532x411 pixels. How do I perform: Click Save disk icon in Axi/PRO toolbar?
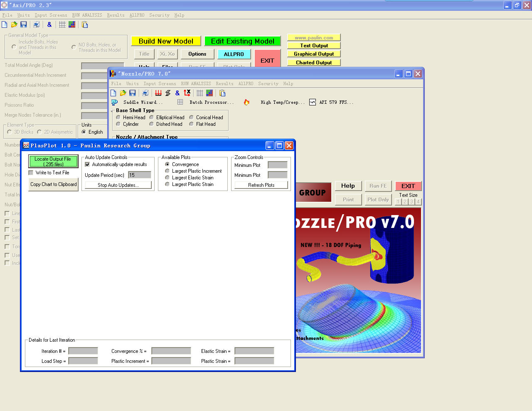click(23, 24)
